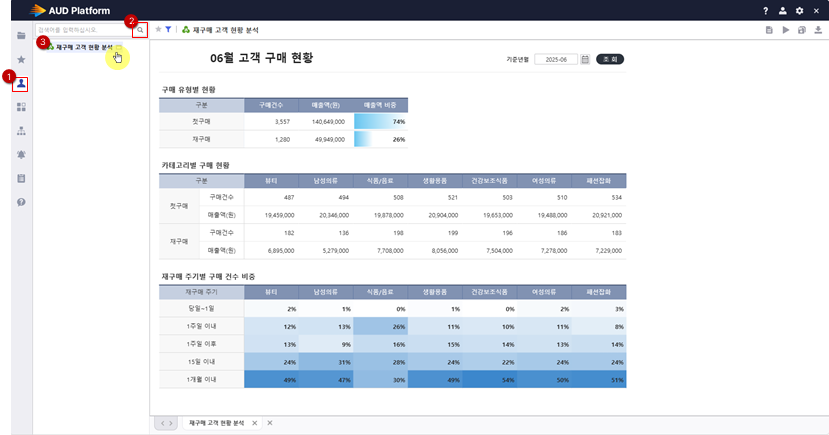Select the user icon in left sidebar

click(x=21, y=84)
